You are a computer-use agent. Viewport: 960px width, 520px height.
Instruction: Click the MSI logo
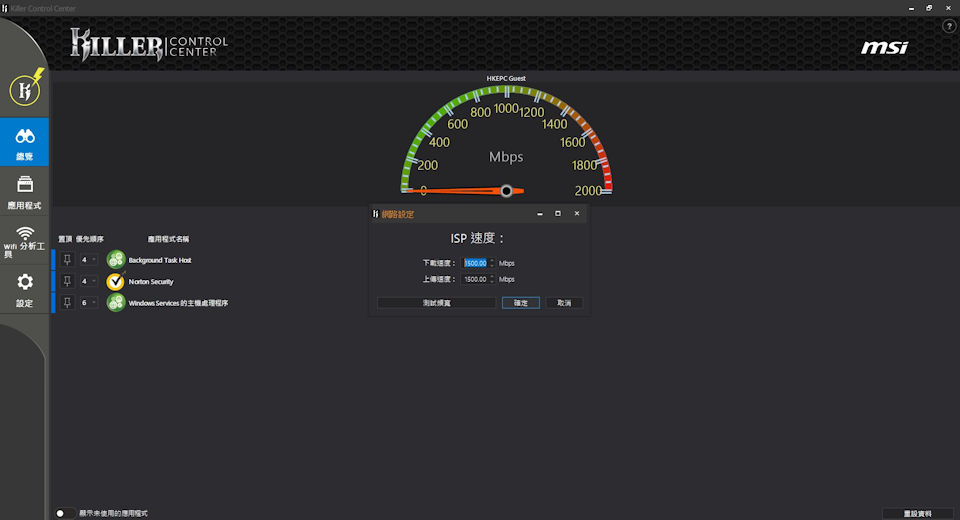click(885, 47)
